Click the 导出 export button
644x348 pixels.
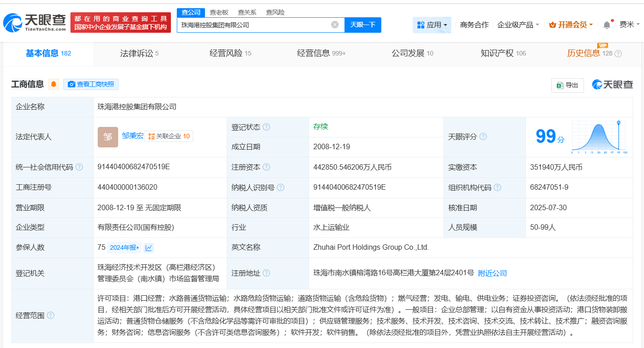click(x=567, y=85)
